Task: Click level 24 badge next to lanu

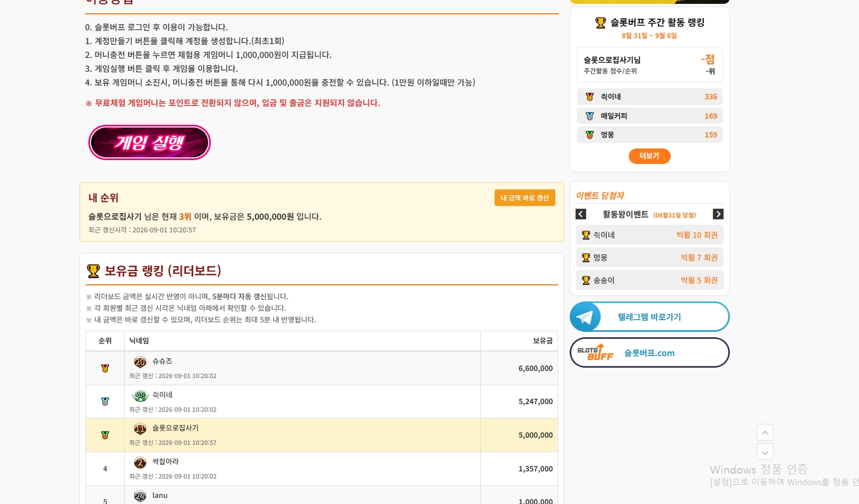Action: (140, 496)
